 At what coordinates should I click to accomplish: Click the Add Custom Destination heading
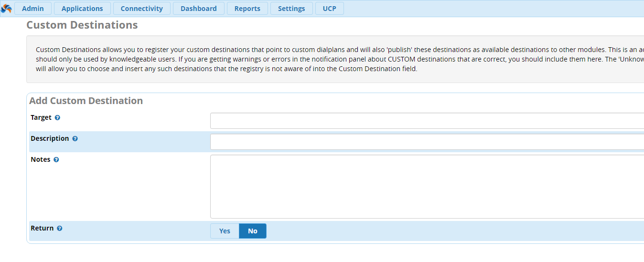coord(86,101)
